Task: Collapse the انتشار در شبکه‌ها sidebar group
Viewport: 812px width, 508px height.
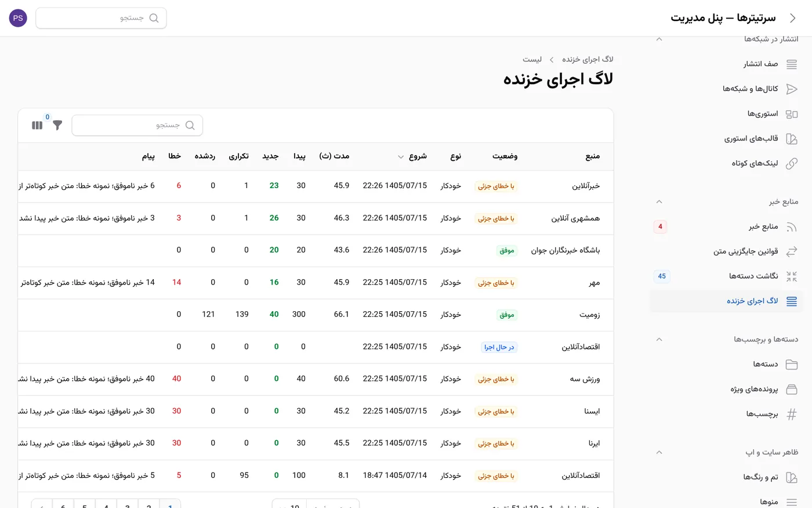Action: pyautogui.click(x=659, y=39)
